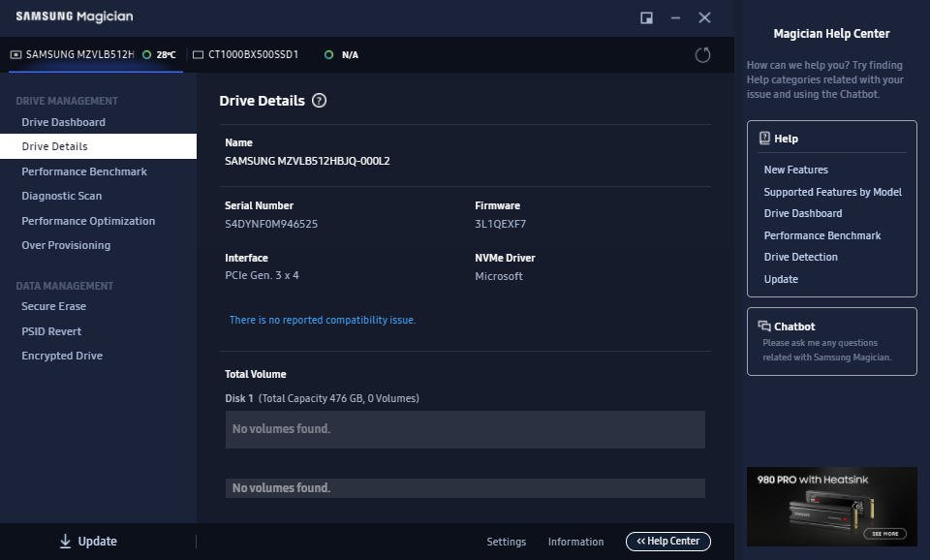Image resolution: width=930 pixels, height=560 pixels.
Task: Open Encrypted Drive page
Action: click(62, 356)
